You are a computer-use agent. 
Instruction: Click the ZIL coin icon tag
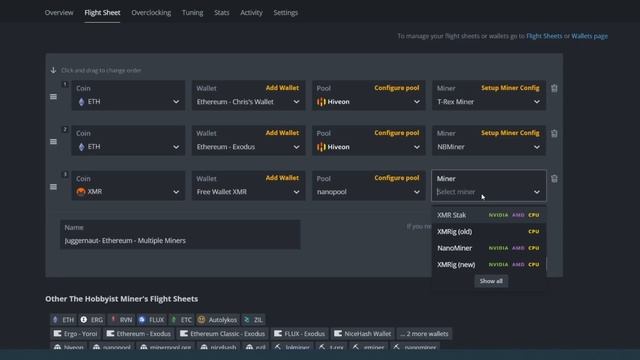coord(247,320)
